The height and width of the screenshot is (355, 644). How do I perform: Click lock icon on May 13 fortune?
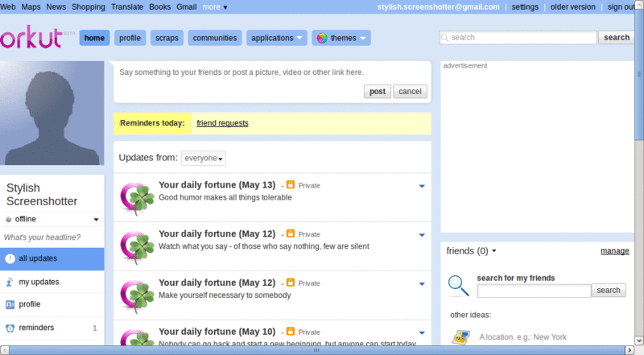pos(291,185)
